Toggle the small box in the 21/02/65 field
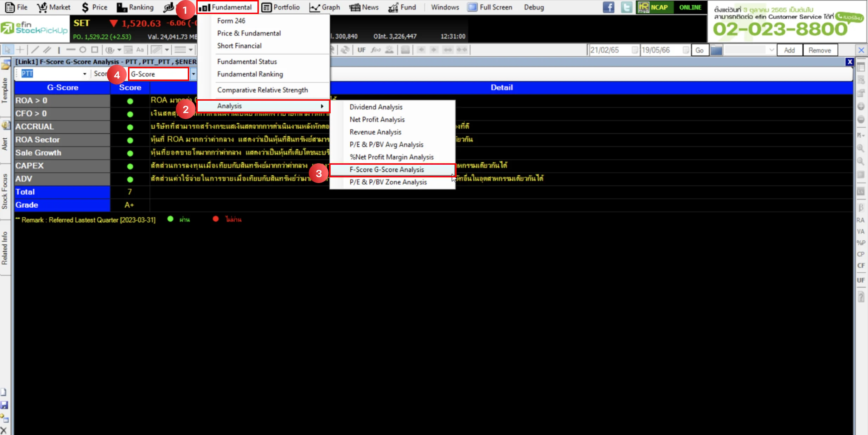This screenshot has width=868, height=435. (x=634, y=50)
